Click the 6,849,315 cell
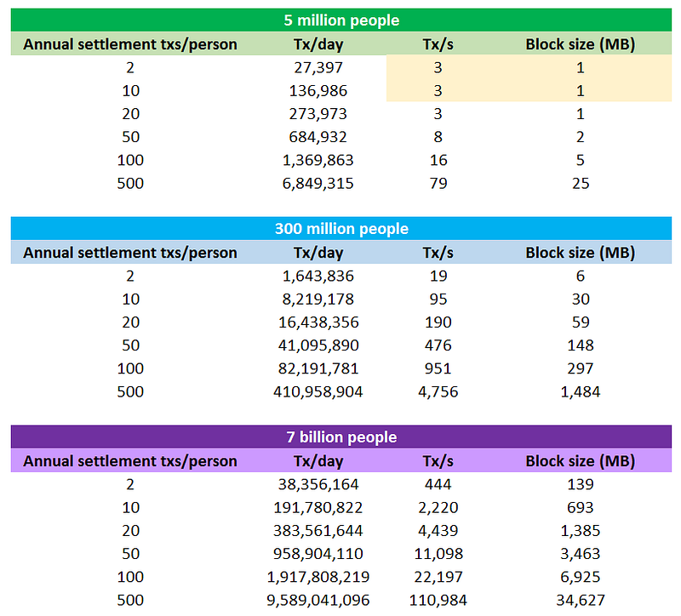The width and height of the screenshot is (681, 616). point(318,183)
